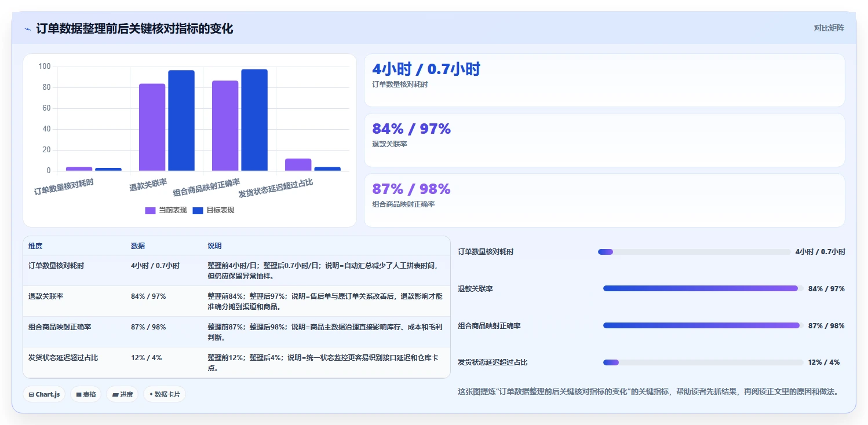Click 退款关联率 progress bar
The height and width of the screenshot is (425, 868).
coord(703,288)
